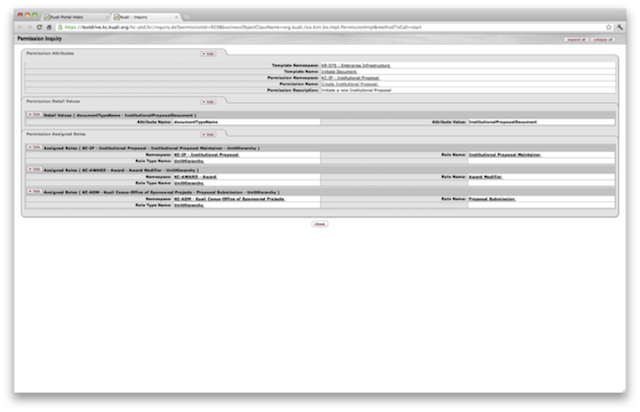This screenshot has width=640, height=412.
Task: Reload the page with refresh icon
Action: pos(39,27)
